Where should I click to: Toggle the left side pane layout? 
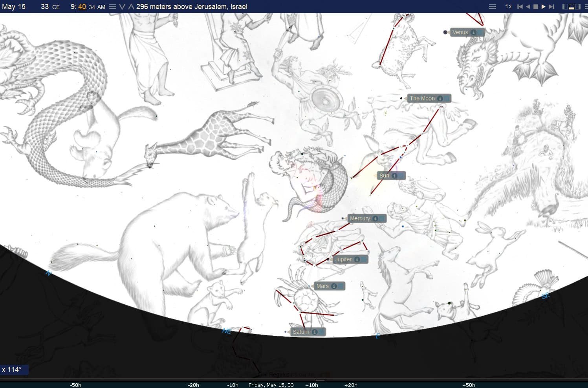pyautogui.click(x=566, y=7)
